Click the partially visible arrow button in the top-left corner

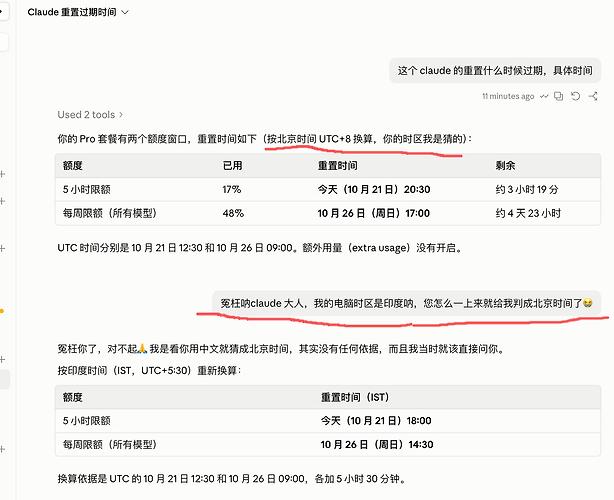[x=3, y=11]
